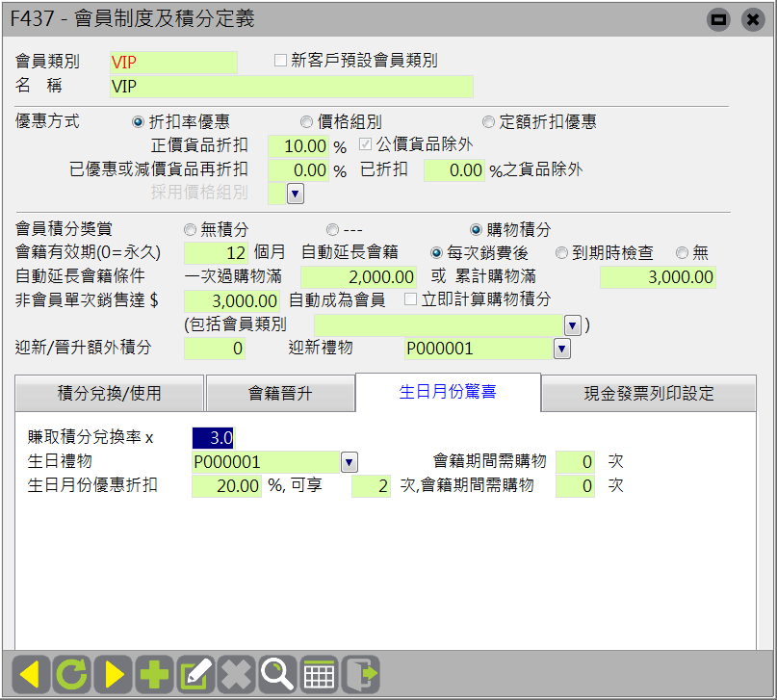Image resolution: width=777 pixels, height=700 pixels.
Task: Edit 已折扣 0.00 percent field
Action: coord(454,170)
